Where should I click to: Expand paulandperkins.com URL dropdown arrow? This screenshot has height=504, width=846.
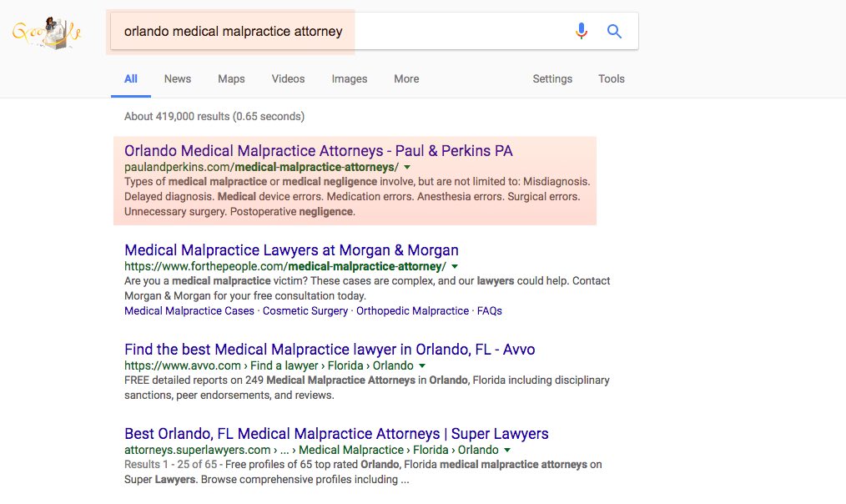click(407, 167)
